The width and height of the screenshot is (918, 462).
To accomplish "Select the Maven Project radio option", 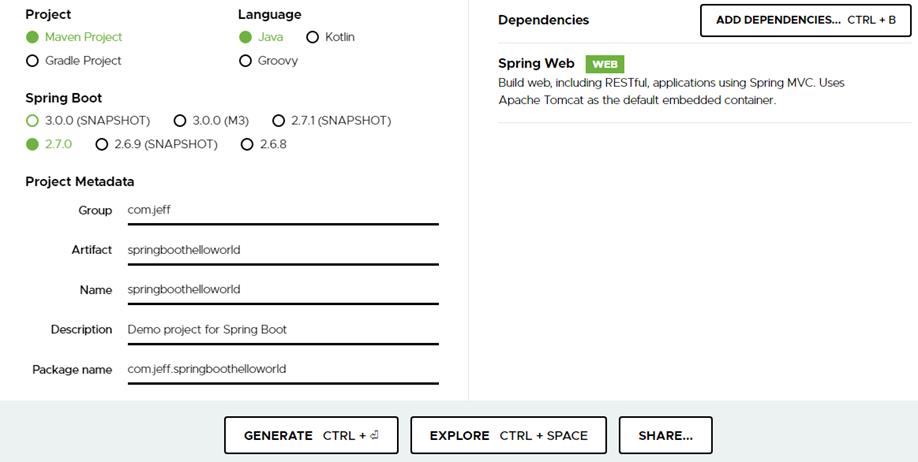I will tap(33, 37).
